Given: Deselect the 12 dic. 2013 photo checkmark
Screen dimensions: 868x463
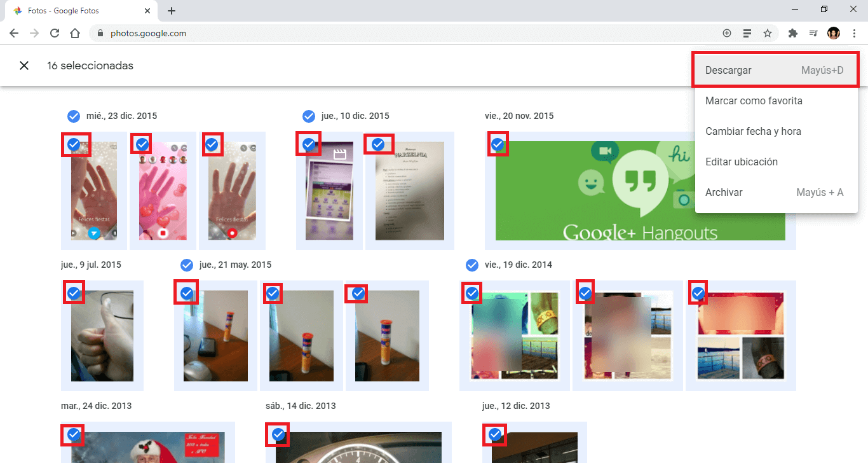Looking at the screenshot, I should tap(495, 434).
